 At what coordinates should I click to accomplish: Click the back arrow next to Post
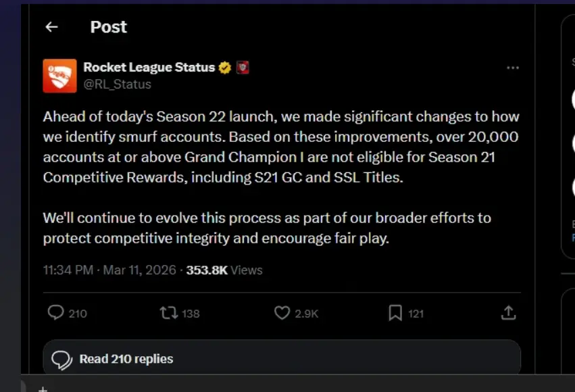[x=51, y=27]
